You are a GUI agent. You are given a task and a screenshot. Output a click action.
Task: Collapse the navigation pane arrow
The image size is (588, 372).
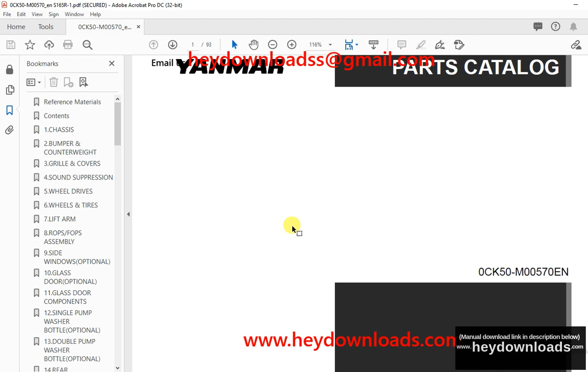click(x=128, y=214)
